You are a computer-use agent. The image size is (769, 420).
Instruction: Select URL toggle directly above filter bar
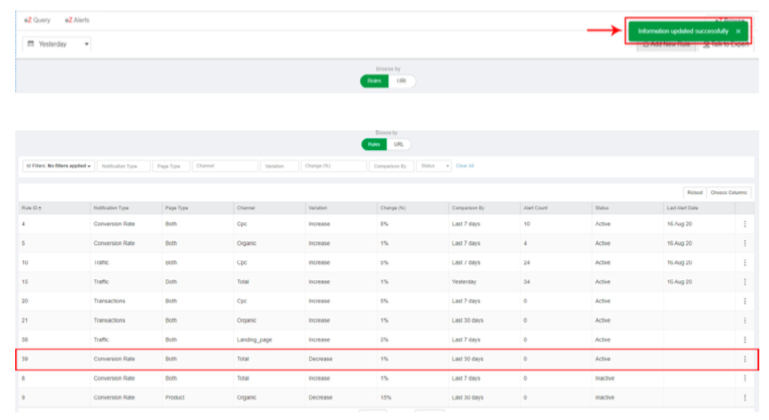click(399, 144)
